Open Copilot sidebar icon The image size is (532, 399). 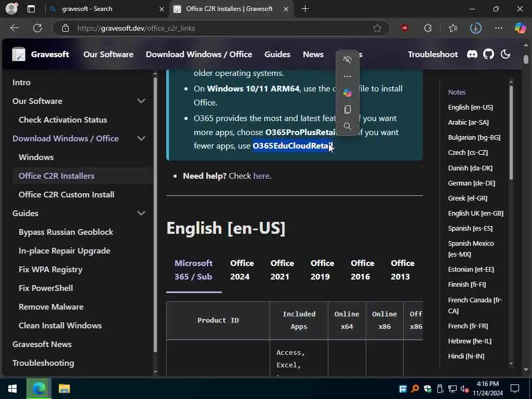coord(520,28)
